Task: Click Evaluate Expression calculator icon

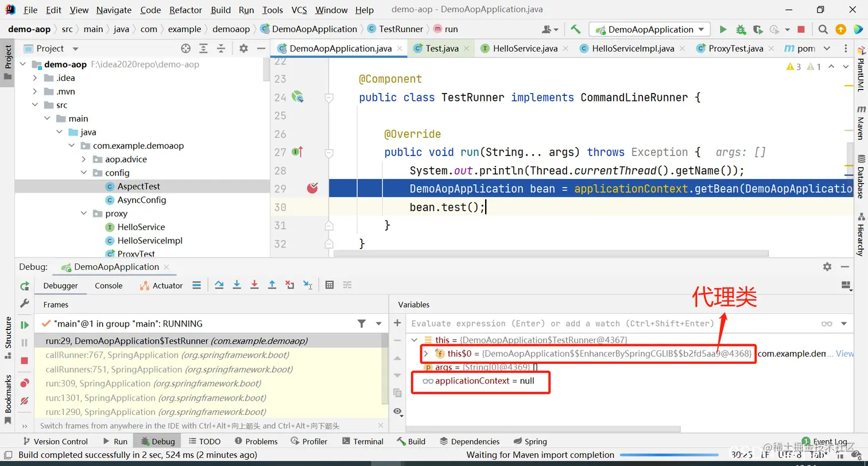Action: click(x=330, y=285)
